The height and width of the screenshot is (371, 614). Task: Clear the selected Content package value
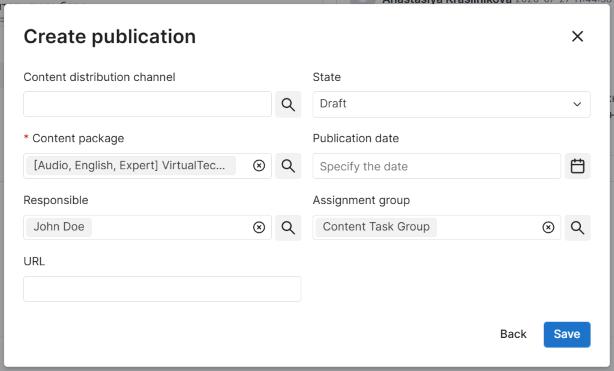pyautogui.click(x=259, y=166)
